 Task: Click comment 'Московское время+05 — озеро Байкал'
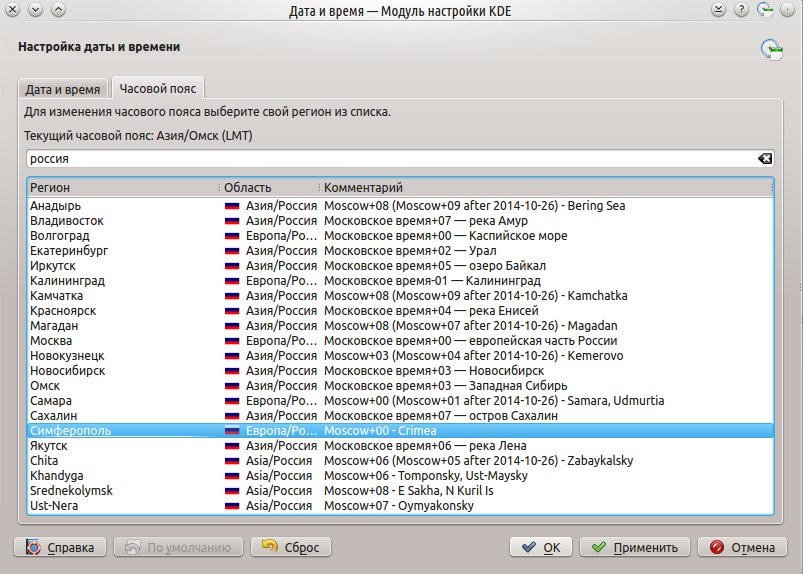[435, 266]
